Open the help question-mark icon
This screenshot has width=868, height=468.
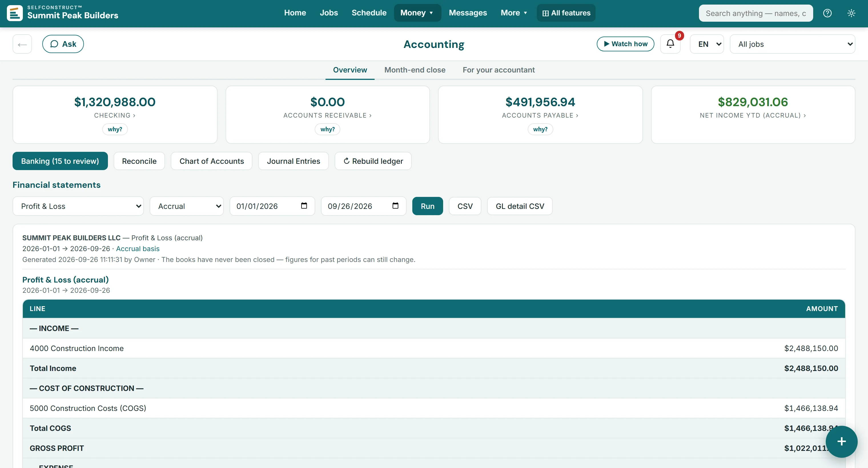[x=827, y=13]
